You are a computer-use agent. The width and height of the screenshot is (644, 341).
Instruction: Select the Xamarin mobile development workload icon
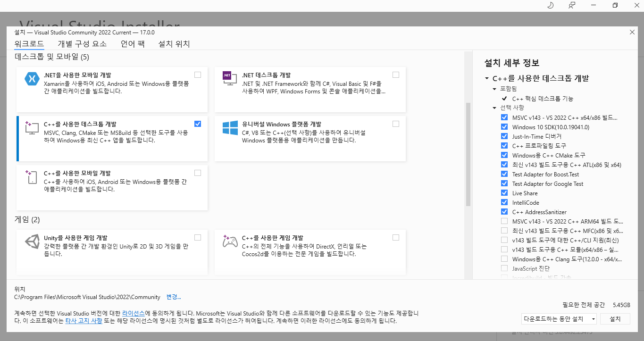pos(31,79)
